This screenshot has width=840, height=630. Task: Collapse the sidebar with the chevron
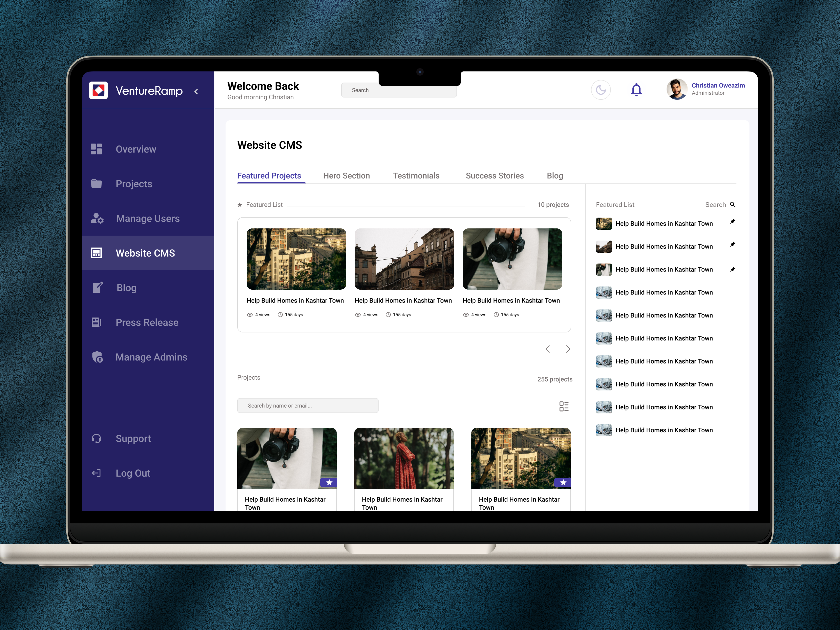tap(196, 91)
